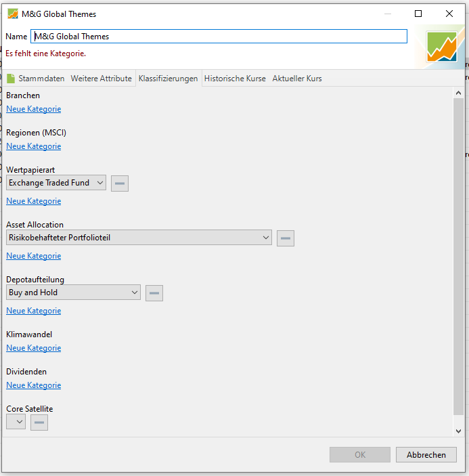Click the vertical scrollbar thumb

(x=458, y=256)
